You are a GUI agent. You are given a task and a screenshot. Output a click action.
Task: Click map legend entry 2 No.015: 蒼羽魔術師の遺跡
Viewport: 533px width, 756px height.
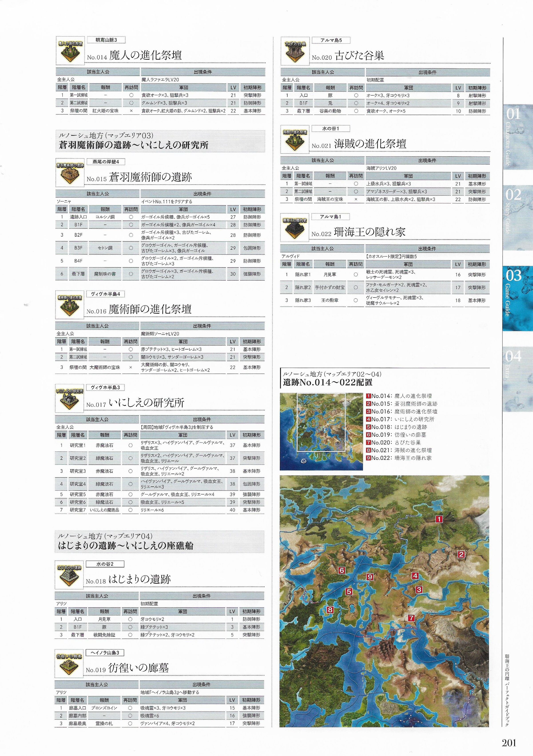(402, 404)
